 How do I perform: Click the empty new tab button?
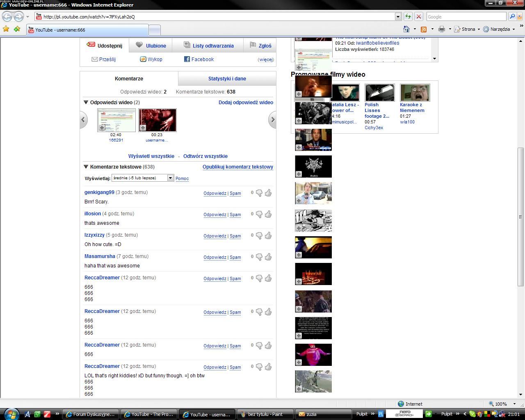(x=154, y=30)
